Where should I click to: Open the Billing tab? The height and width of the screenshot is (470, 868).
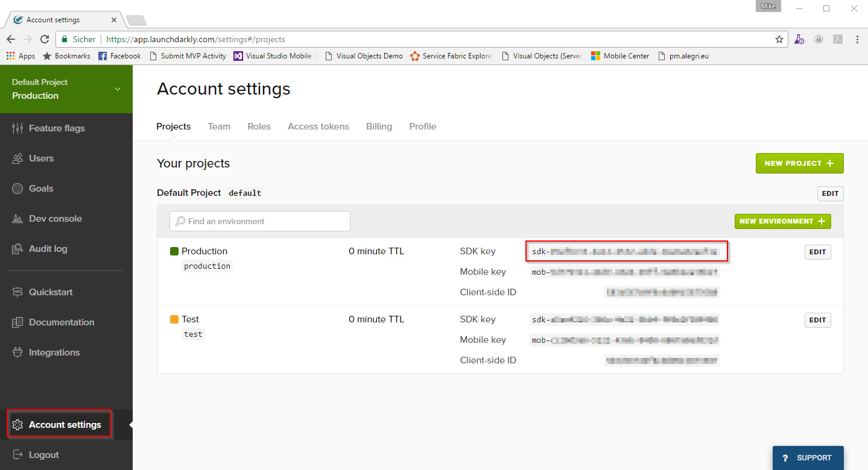tap(379, 127)
